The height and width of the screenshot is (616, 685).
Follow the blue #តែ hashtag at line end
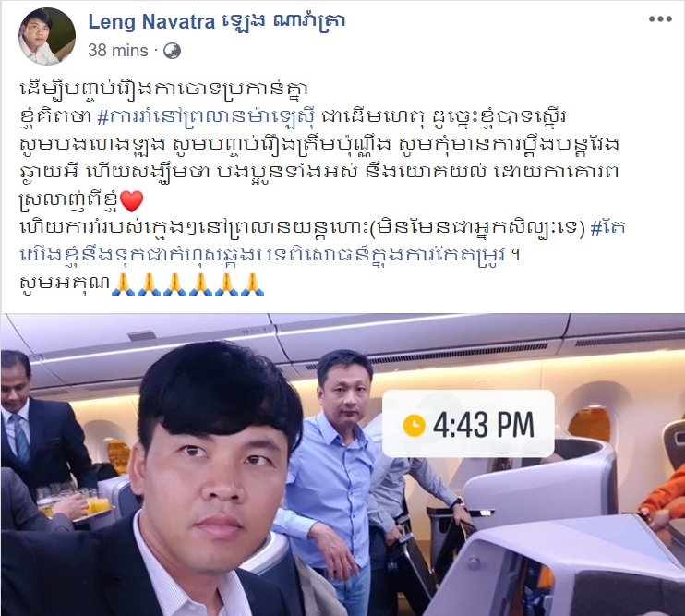click(x=607, y=228)
